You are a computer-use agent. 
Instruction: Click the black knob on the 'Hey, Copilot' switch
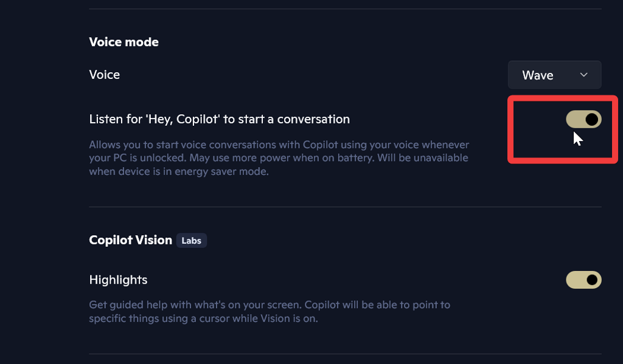click(591, 120)
